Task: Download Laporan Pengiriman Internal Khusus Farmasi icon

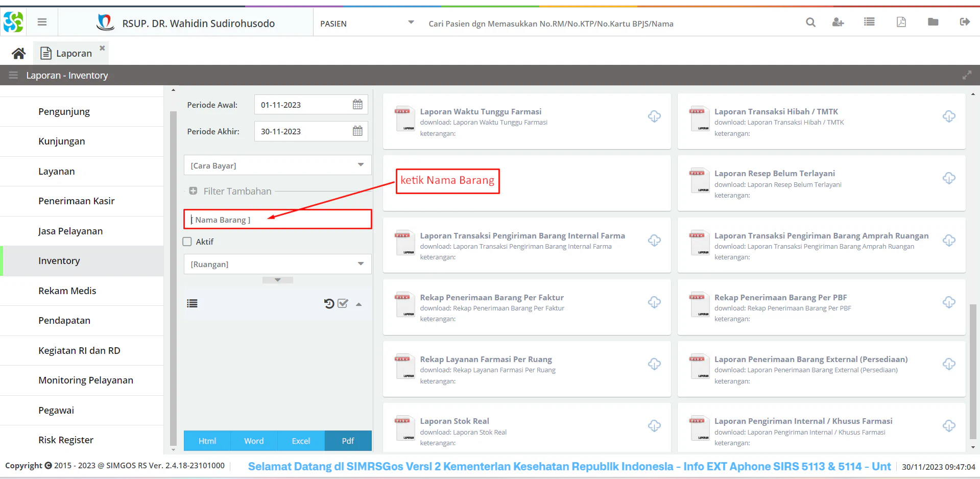Action: [949, 426]
